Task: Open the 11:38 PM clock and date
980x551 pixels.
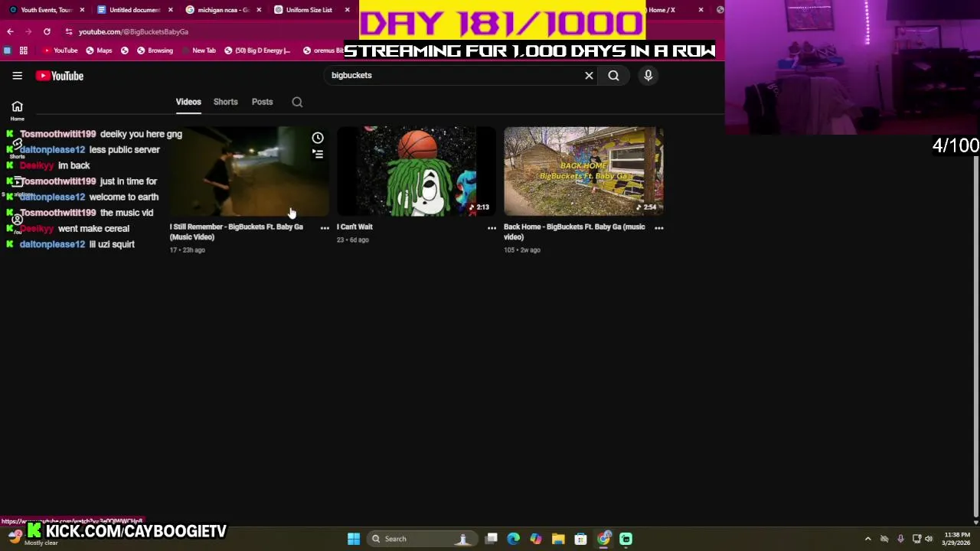Action: 957,539
